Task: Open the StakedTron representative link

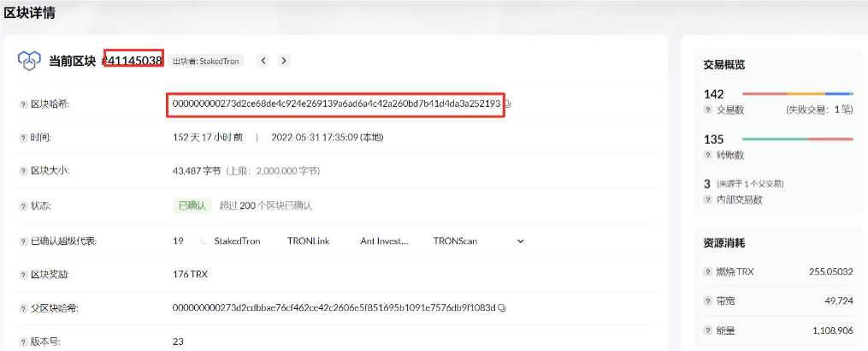Action: [237, 241]
